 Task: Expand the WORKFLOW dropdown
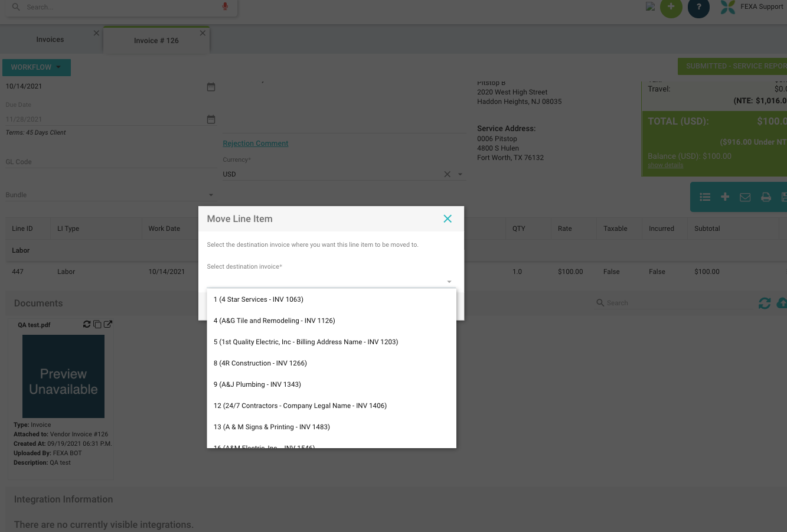click(36, 67)
